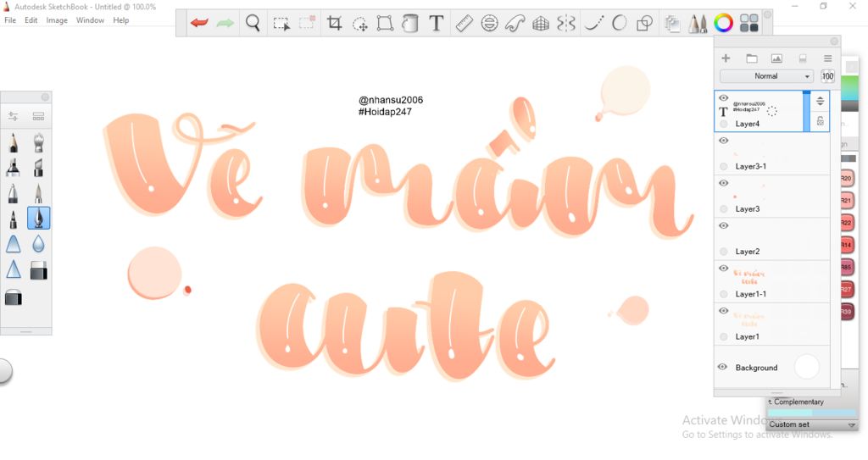Select the Quick Transform tool
The height and width of the screenshot is (460, 868).
coord(360,24)
